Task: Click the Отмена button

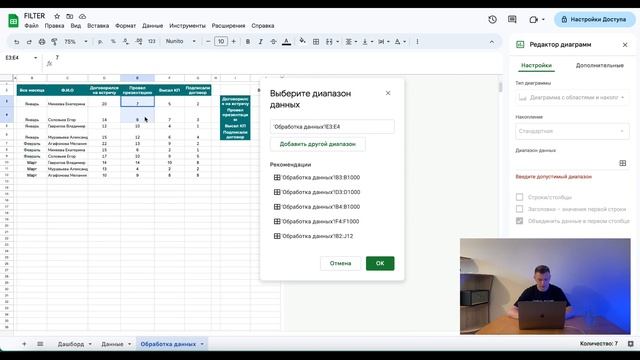Action: click(340, 263)
